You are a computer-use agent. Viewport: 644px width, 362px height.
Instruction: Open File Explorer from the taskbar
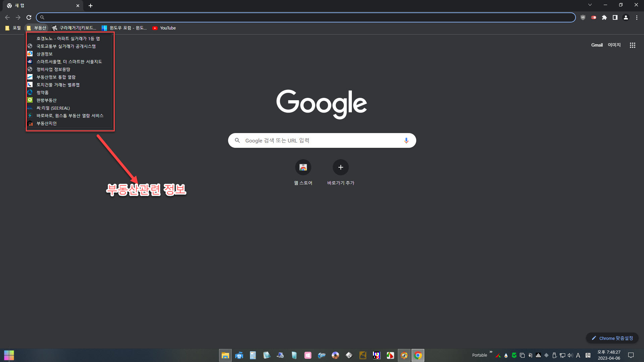[225, 355]
